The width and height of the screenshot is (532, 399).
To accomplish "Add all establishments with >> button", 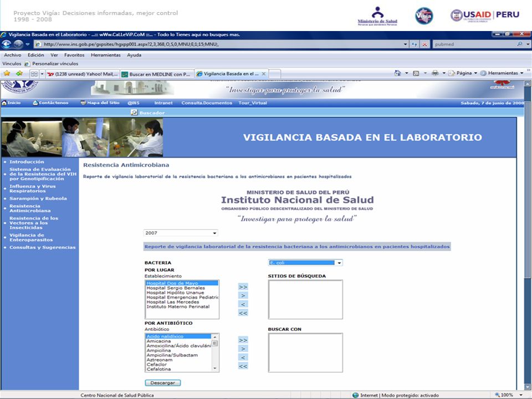I will click(243, 287).
